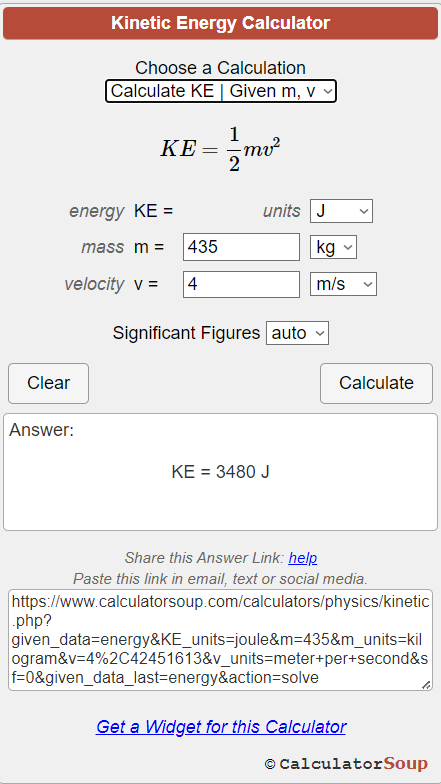Focus the mass input field showing 435

[x=241, y=247]
